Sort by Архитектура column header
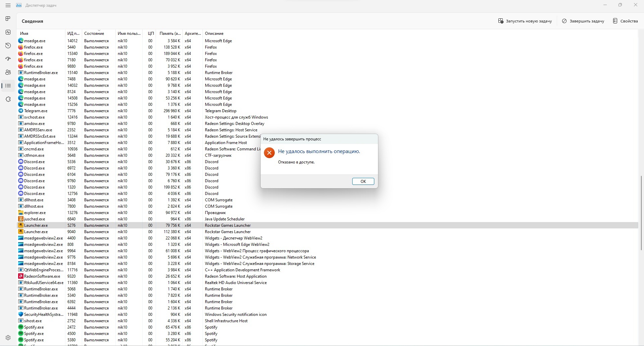This screenshot has width=644, height=346. 193,33
